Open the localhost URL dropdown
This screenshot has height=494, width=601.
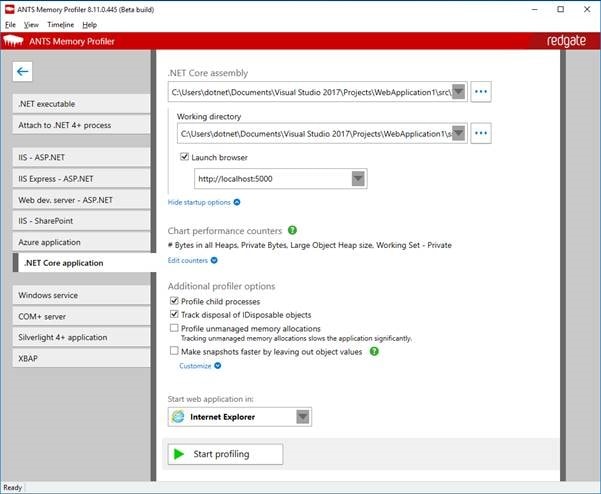point(358,179)
